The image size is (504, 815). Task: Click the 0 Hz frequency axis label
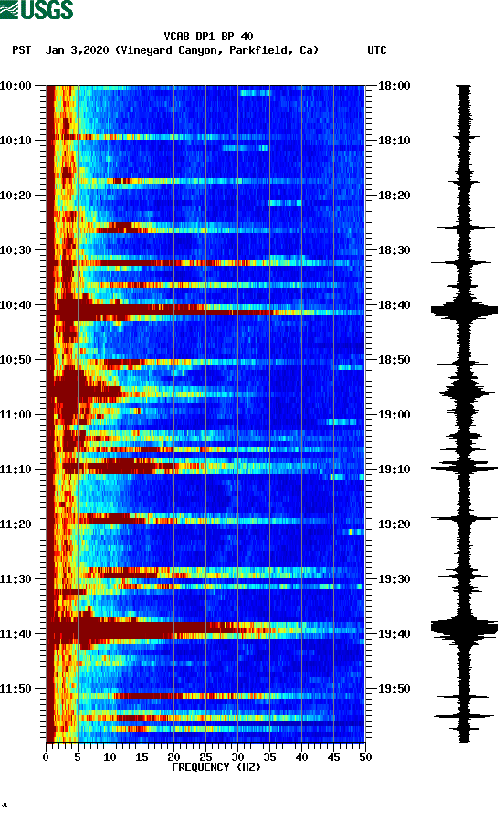(46, 757)
